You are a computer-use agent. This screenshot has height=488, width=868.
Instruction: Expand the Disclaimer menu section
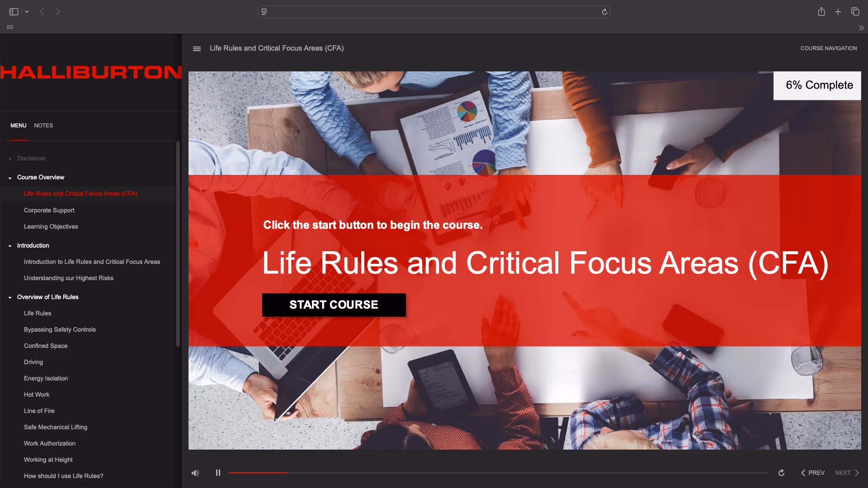click(x=10, y=159)
